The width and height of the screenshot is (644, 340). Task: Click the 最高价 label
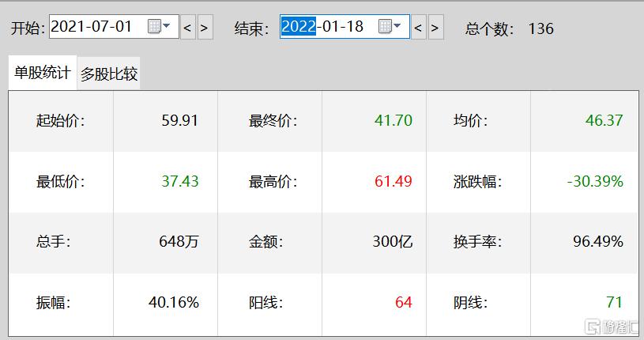pos(273,181)
